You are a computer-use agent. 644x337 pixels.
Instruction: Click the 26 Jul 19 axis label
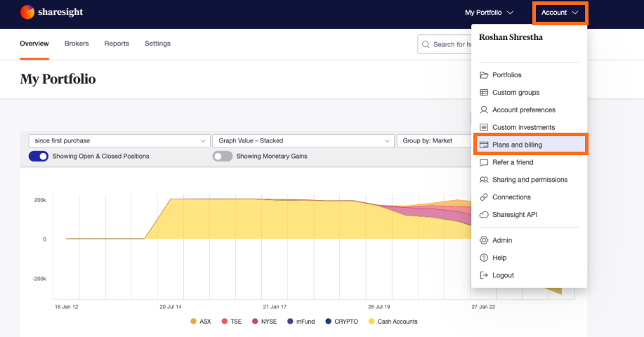pos(379,307)
